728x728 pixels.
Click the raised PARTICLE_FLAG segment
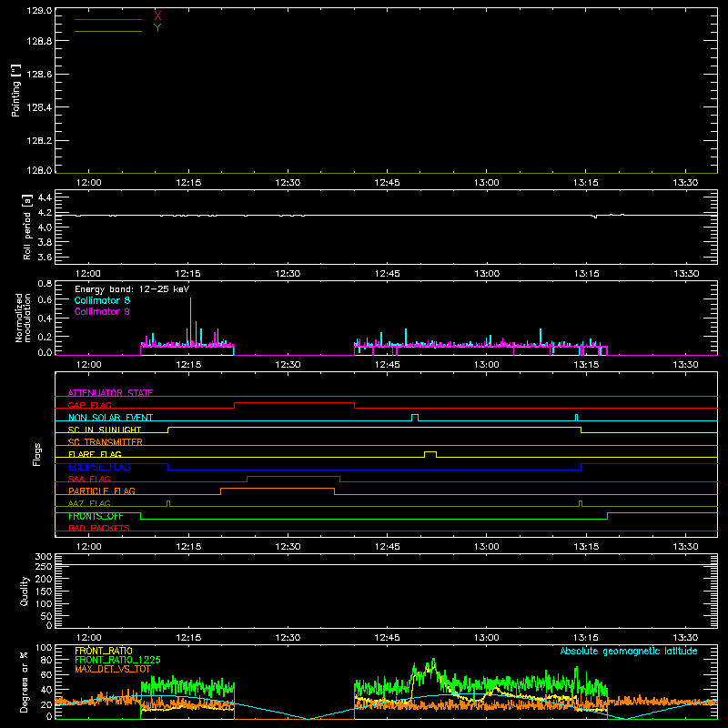(x=278, y=489)
